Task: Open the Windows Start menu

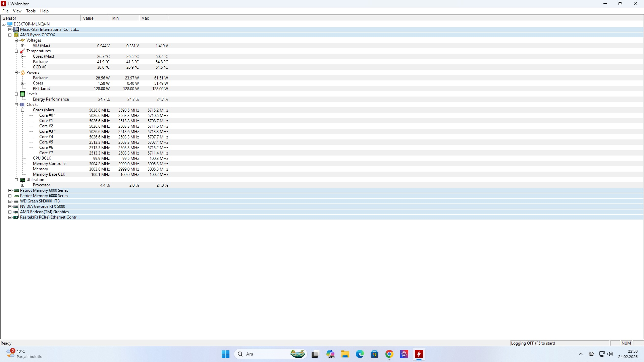Action: click(x=225, y=354)
